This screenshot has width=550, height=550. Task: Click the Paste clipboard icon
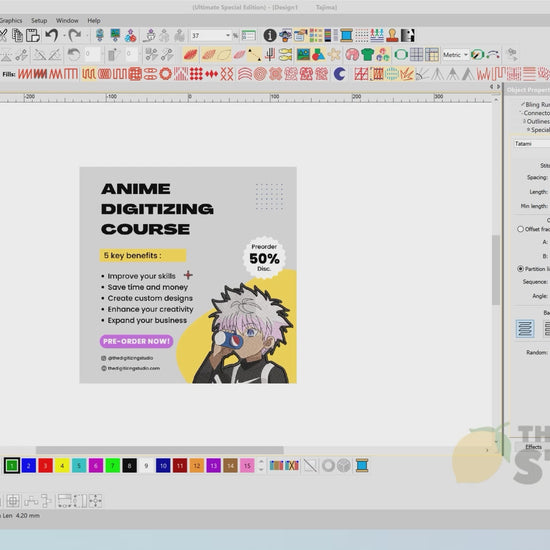(33, 35)
